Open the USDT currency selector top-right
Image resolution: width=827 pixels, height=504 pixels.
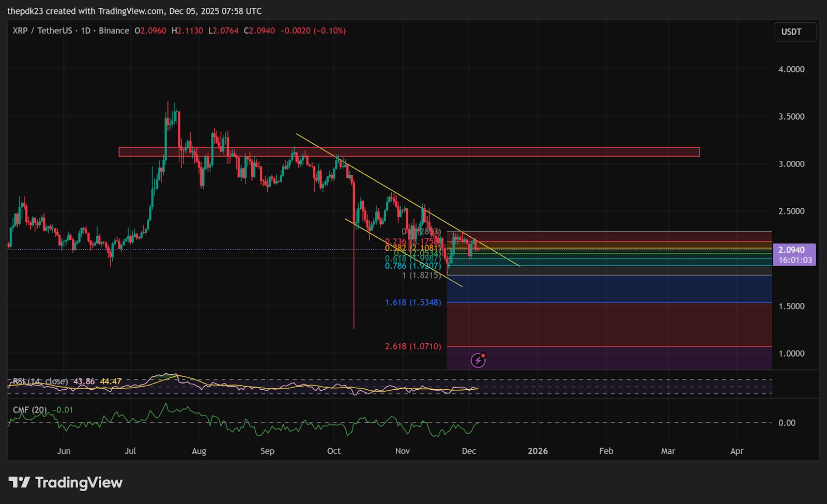tap(795, 32)
